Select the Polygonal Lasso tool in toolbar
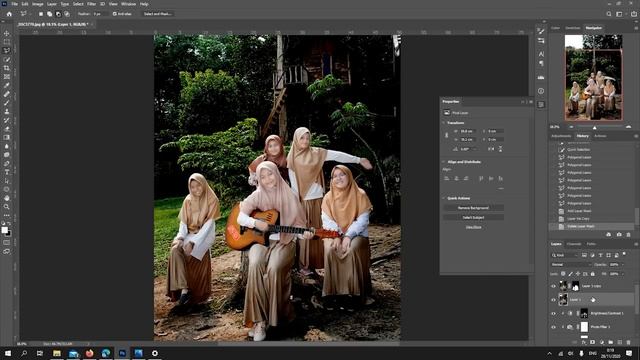640x360 pixels. point(7,51)
